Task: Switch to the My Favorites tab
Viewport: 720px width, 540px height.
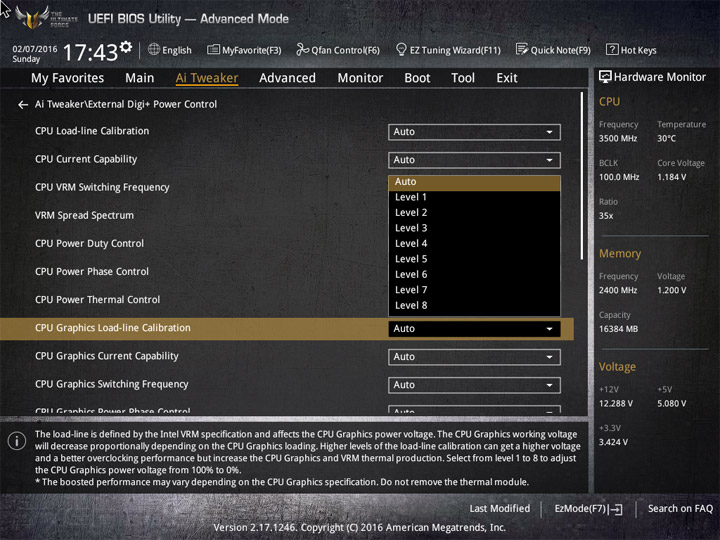Action: click(x=68, y=78)
